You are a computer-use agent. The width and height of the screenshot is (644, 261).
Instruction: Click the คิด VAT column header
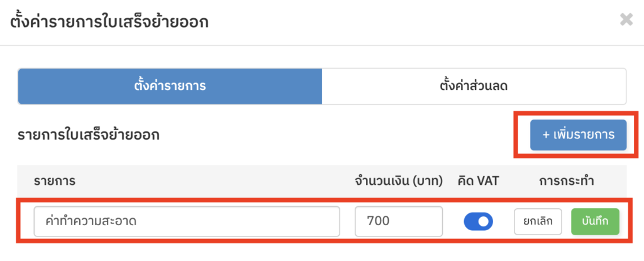tap(479, 181)
